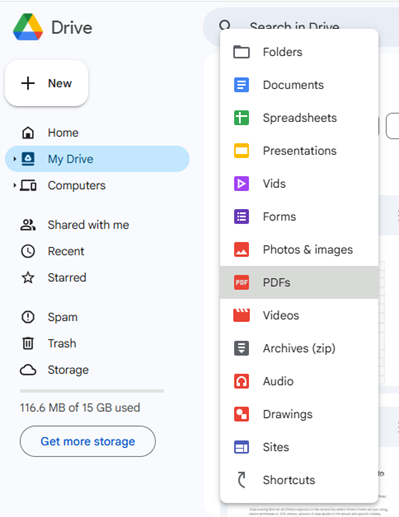Click '116.6 MB of 15 GB used' text
Viewport: 399px width, 517px height.
pos(80,408)
